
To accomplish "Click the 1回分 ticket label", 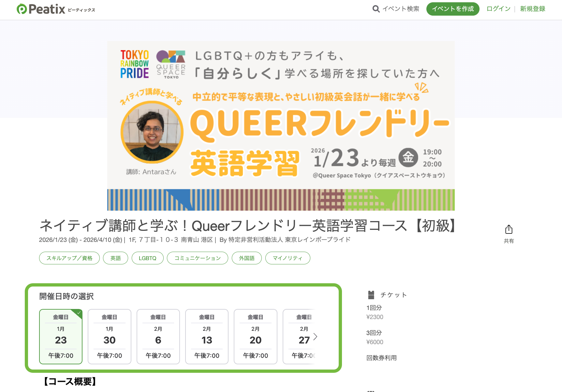I will coord(374,308).
